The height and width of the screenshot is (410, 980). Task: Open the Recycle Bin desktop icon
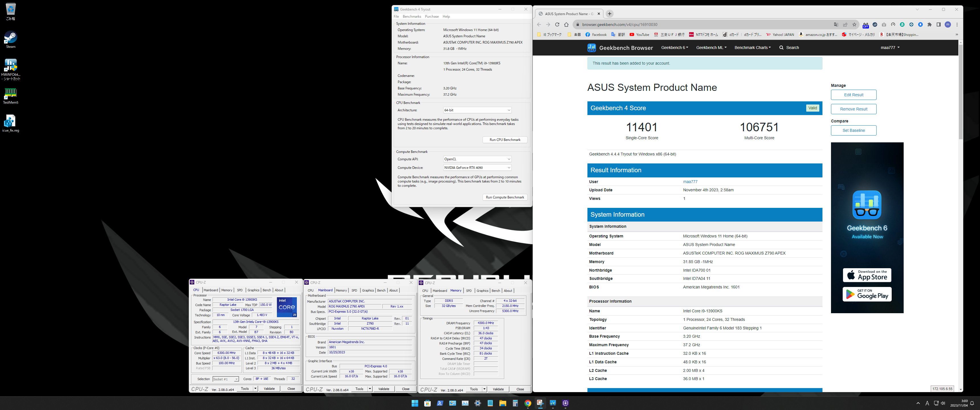10,11
